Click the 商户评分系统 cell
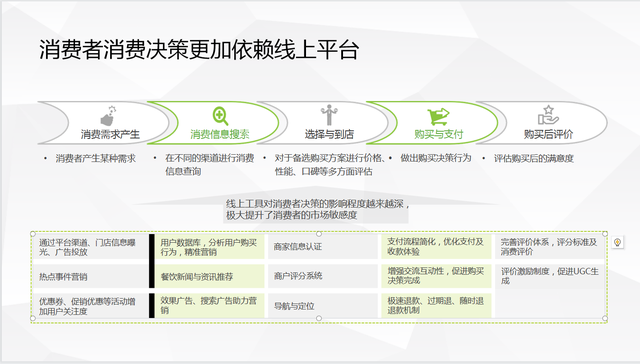 322,276
